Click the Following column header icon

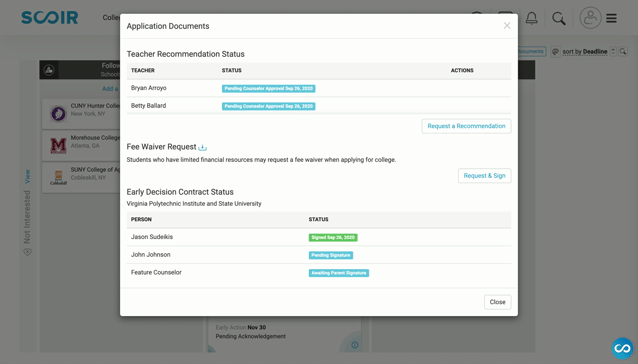49,70
